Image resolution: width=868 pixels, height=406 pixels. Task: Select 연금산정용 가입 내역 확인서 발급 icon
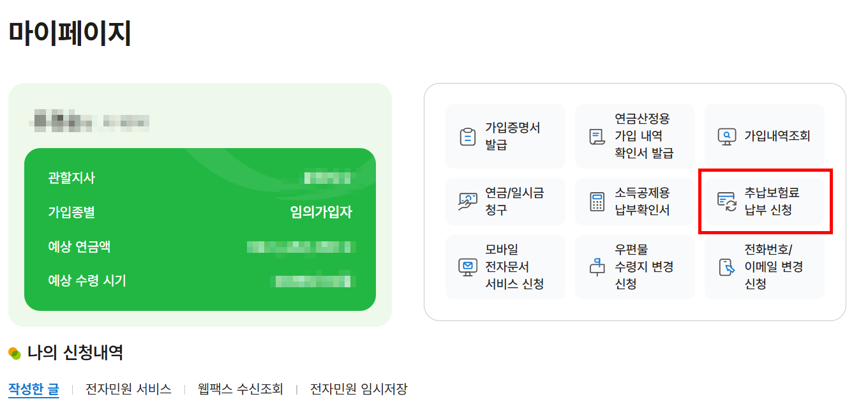[x=635, y=135]
